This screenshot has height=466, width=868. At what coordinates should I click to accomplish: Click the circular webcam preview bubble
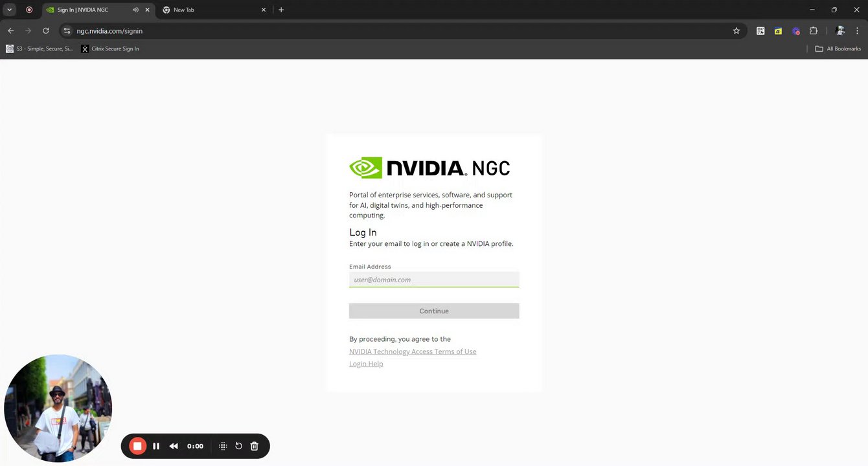tap(58, 408)
